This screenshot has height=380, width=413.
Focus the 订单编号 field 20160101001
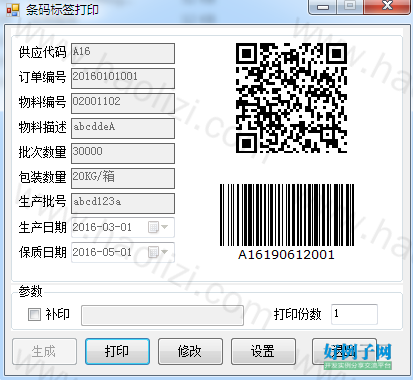coord(123,78)
